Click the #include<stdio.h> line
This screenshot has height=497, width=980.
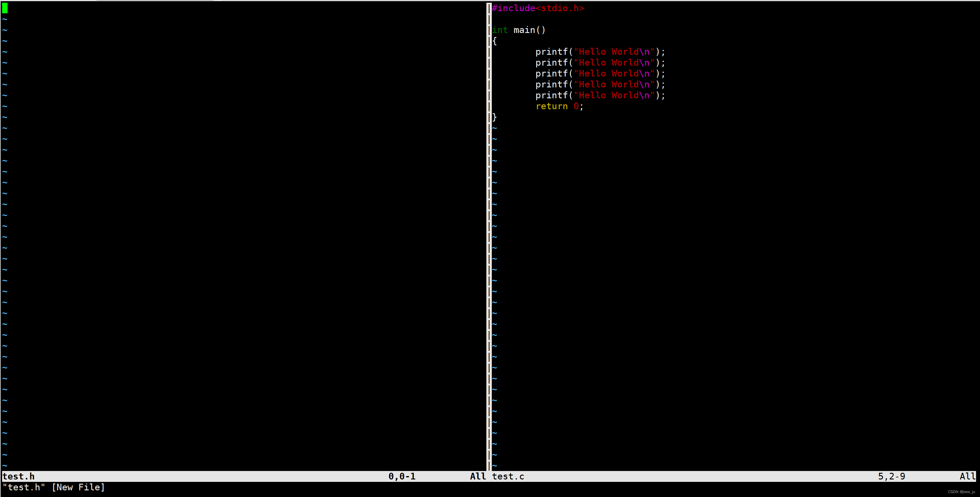coord(538,8)
